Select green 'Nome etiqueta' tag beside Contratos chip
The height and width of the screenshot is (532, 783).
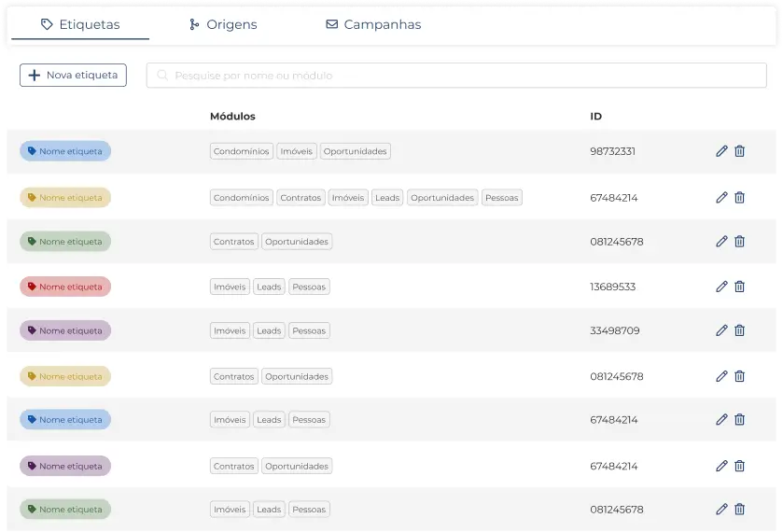(65, 242)
